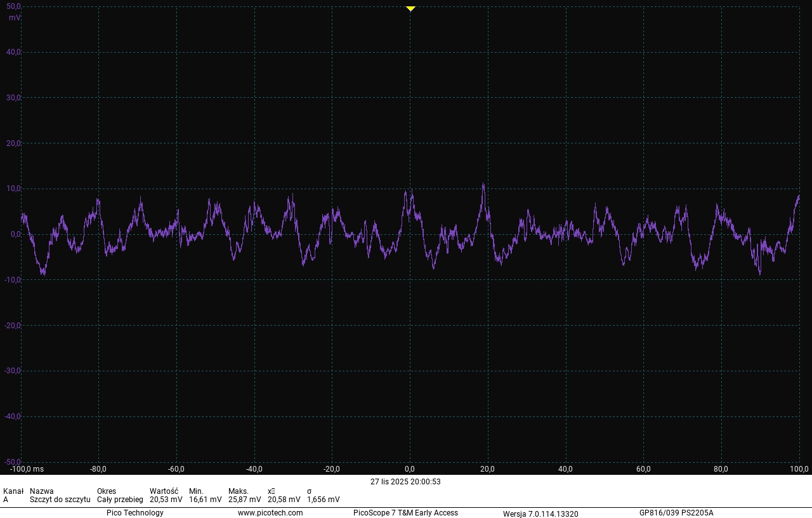Screen dimensions: 812x518
Task: Click the yellow trigger marker at top
Action: pos(410,8)
